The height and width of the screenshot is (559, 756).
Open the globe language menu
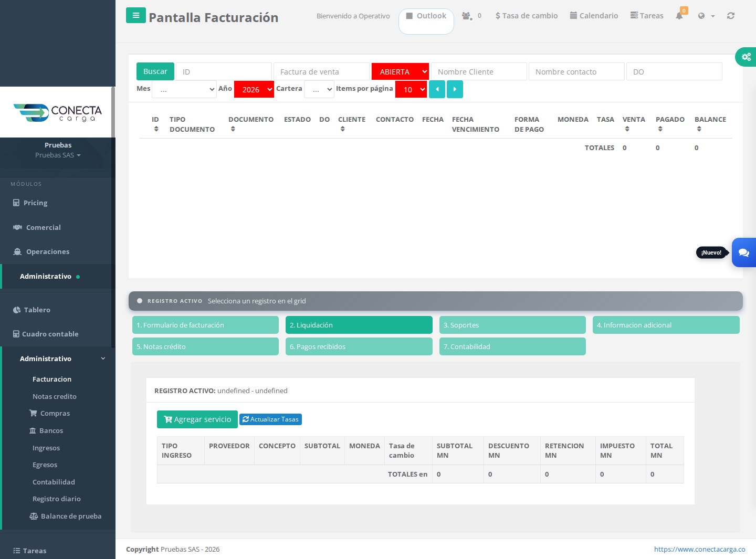[706, 16]
